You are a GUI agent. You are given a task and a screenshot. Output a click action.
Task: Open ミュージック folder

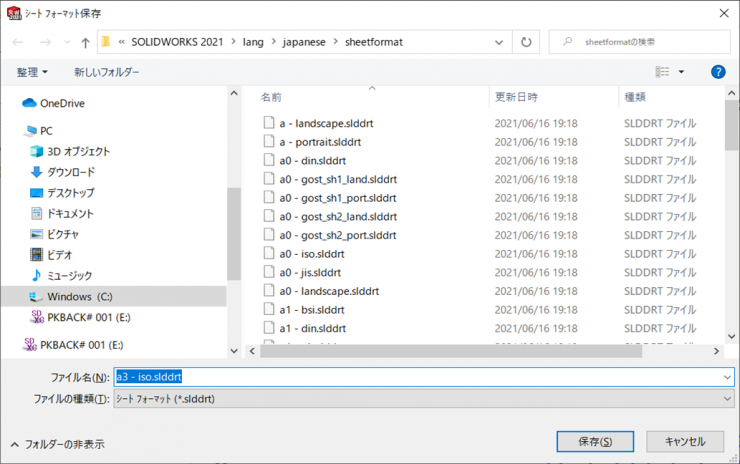(61, 276)
